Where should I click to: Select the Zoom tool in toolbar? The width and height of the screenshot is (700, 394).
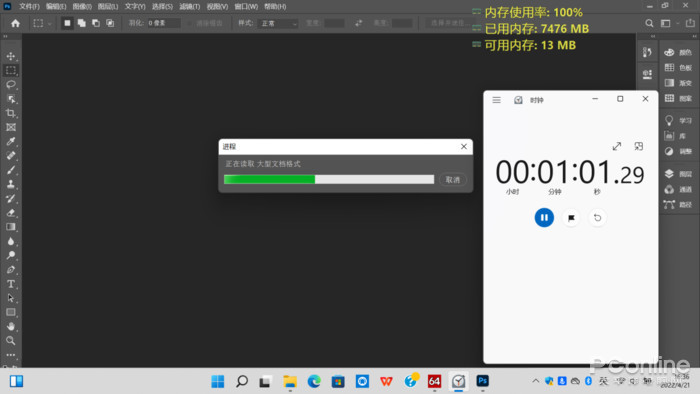coord(11,341)
